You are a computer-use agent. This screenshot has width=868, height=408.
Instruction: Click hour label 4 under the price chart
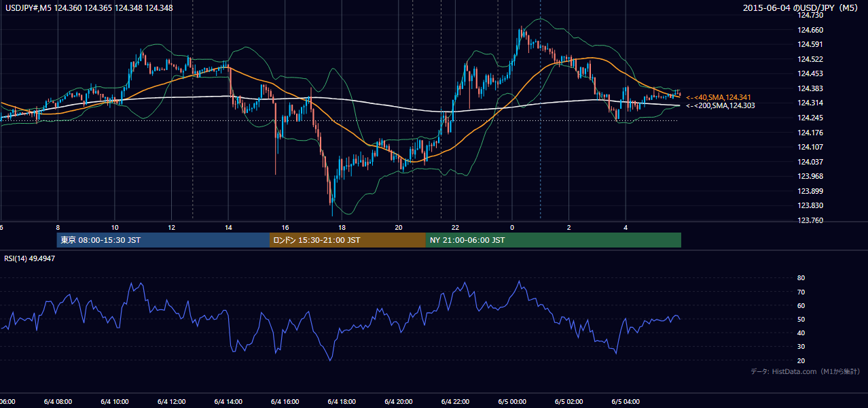pyautogui.click(x=626, y=228)
